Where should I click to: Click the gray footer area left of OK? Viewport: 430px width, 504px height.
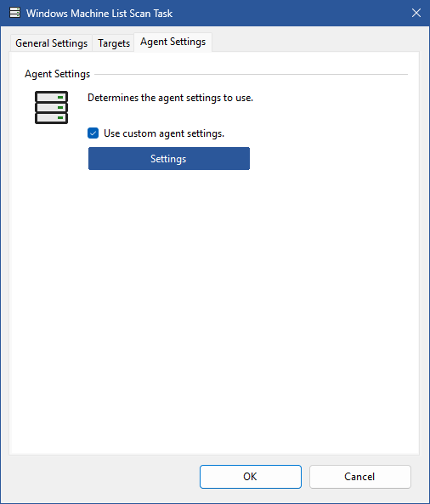click(103, 477)
